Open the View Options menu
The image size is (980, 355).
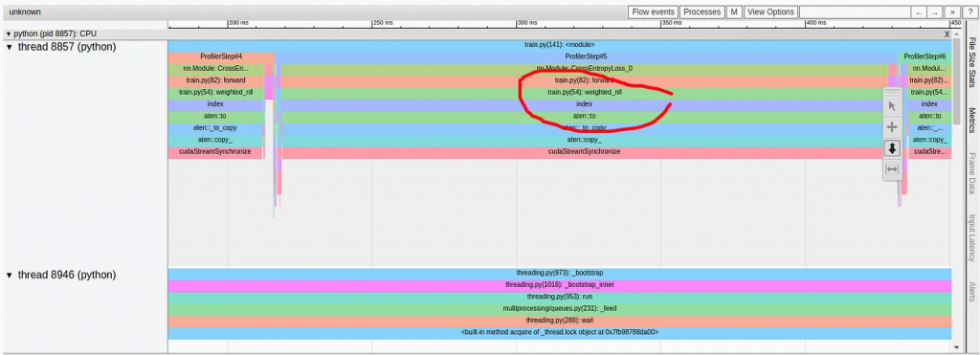[x=770, y=11]
